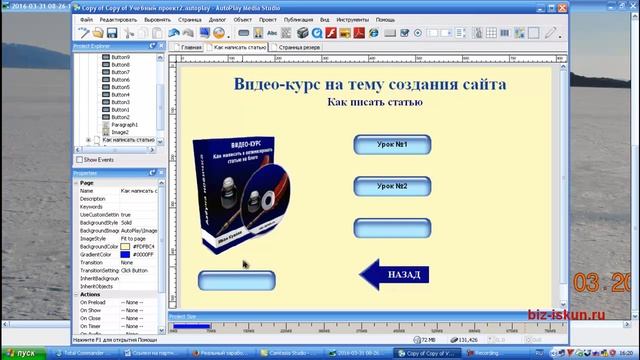Open the Страница menu
Screen dimensions: 640x360
pos(190,20)
